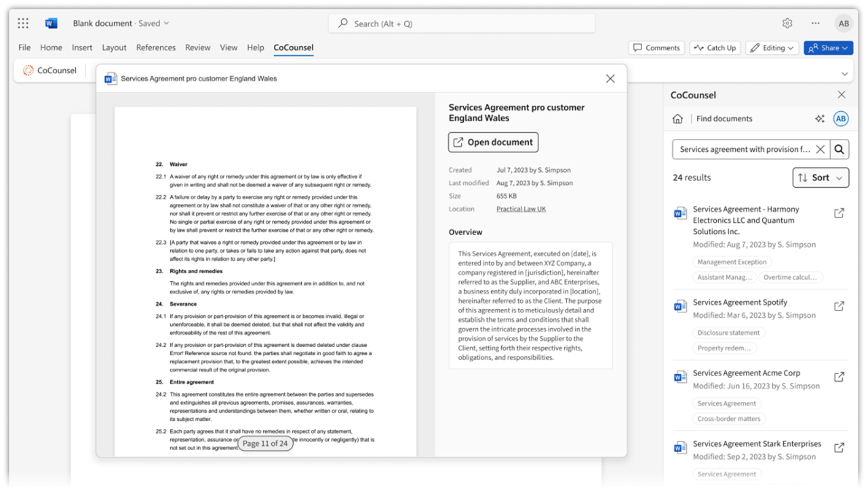The width and height of the screenshot is (868, 488).
Task: Expand the Sort dropdown
Action: point(821,178)
